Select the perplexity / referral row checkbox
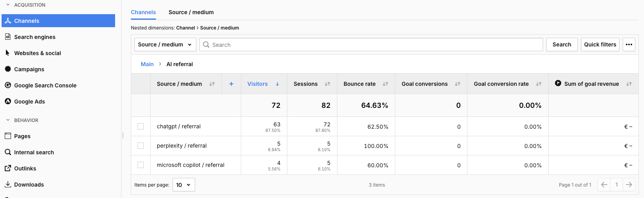Viewport: 644px width, 198px height. (x=141, y=146)
